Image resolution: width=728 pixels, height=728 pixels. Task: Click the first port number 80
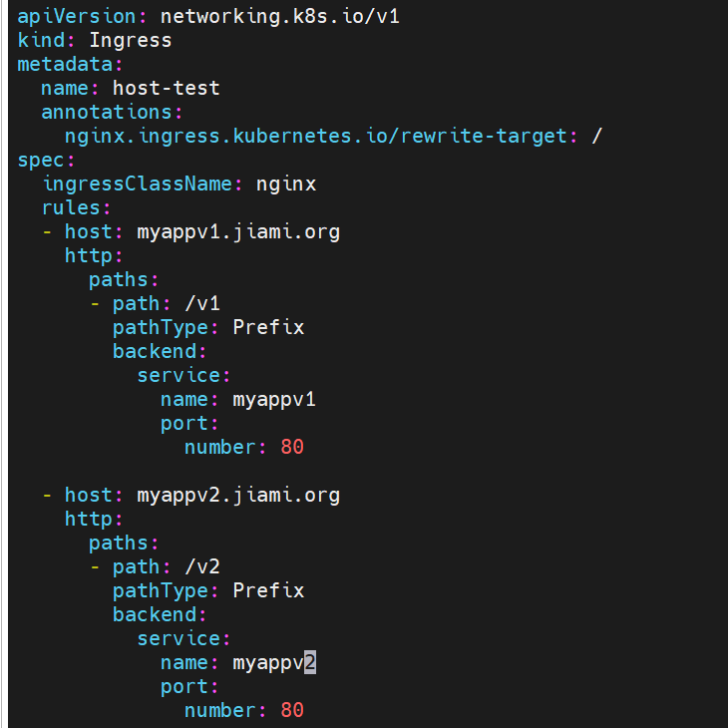click(x=291, y=448)
